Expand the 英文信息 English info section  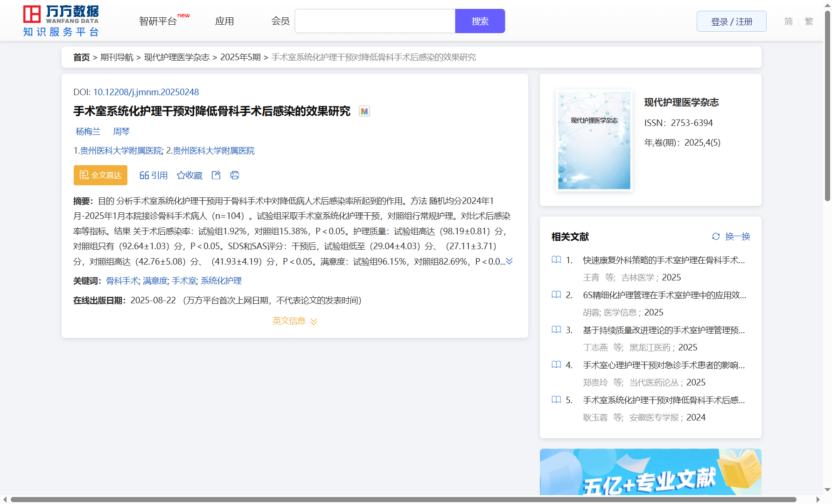pyautogui.click(x=294, y=321)
